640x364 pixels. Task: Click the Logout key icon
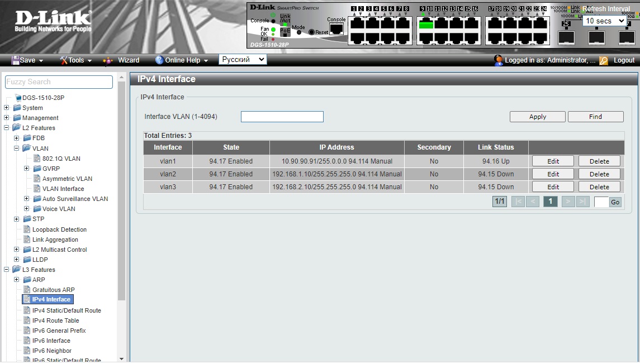point(604,60)
